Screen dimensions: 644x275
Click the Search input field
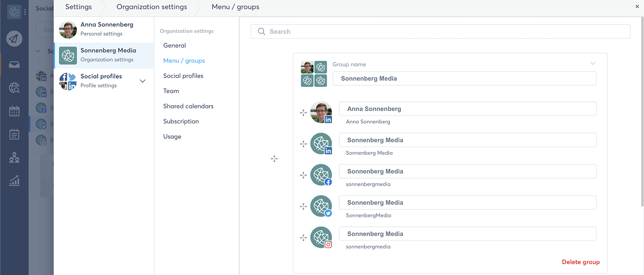click(x=443, y=31)
